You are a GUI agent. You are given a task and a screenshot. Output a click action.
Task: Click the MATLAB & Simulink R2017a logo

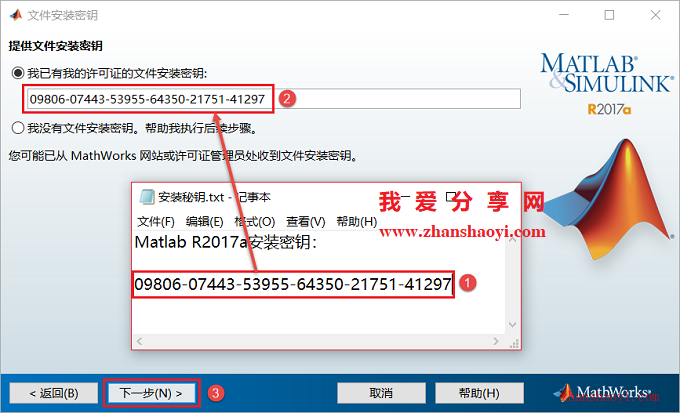[x=607, y=84]
